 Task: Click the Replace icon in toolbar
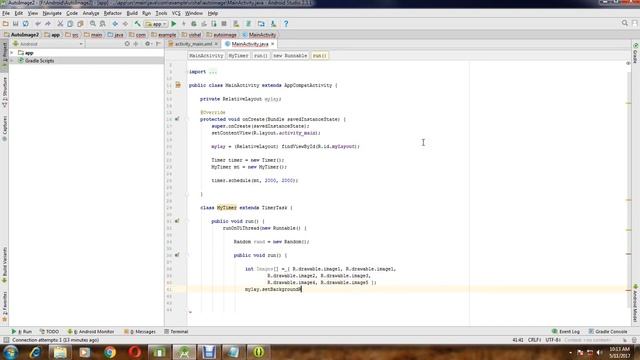(103, 24)
